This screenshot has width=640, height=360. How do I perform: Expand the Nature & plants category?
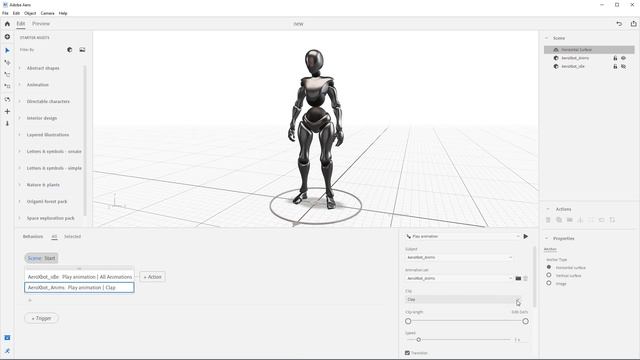(19, 185)
